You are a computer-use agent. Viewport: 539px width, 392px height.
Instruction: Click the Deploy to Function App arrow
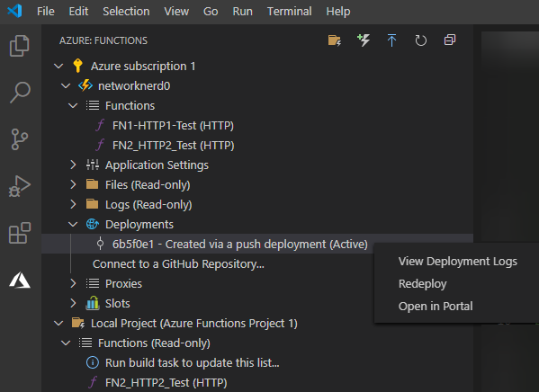391,40
